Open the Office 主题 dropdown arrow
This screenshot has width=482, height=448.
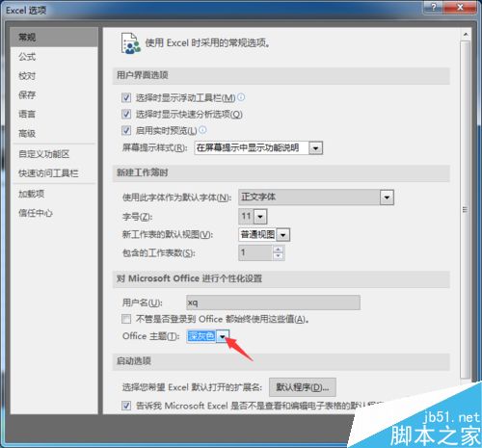tap(222, 336)
